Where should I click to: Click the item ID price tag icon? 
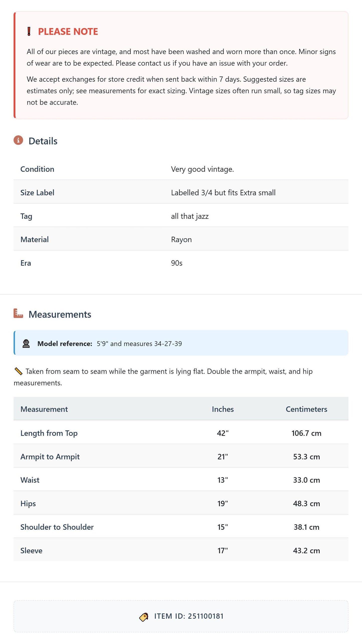pyautogui.click(x=144, y=617)
